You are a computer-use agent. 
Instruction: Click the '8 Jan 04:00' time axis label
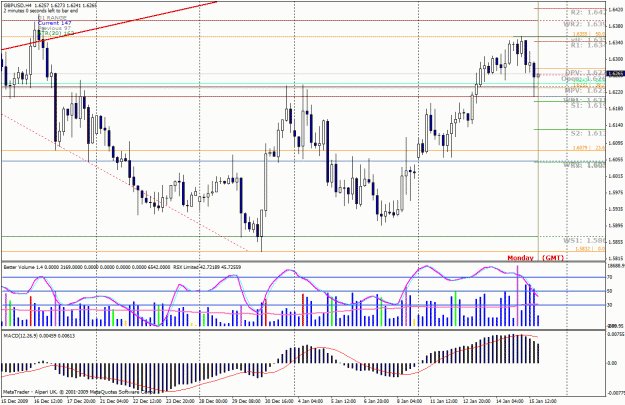[410, 401]
